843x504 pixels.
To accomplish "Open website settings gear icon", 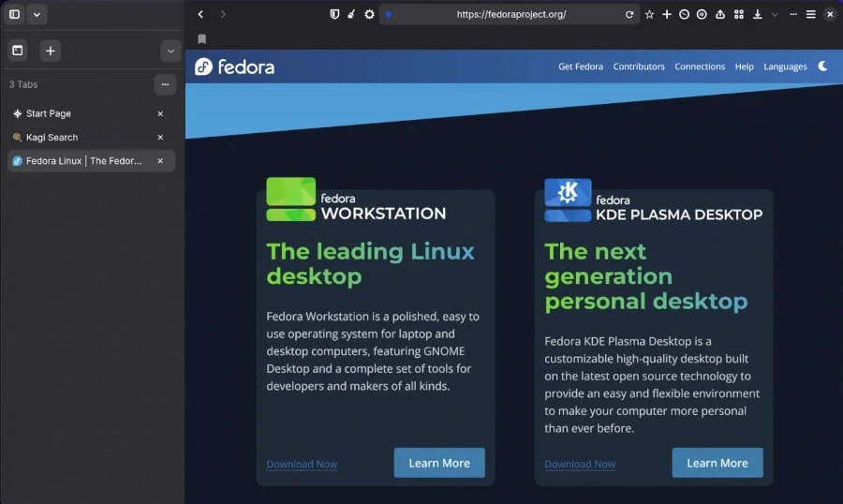I will tap(369, 15).
